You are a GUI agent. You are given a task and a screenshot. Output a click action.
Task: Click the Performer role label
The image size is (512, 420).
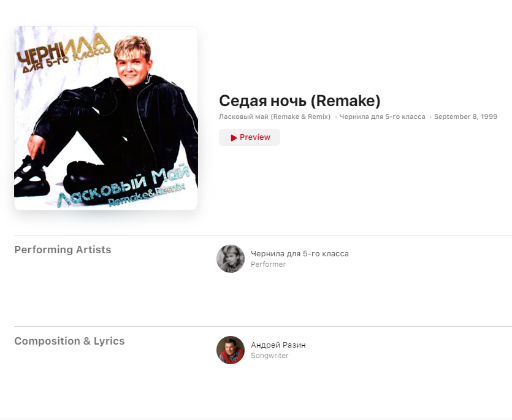pyautogui.click(x=268, y=264)
